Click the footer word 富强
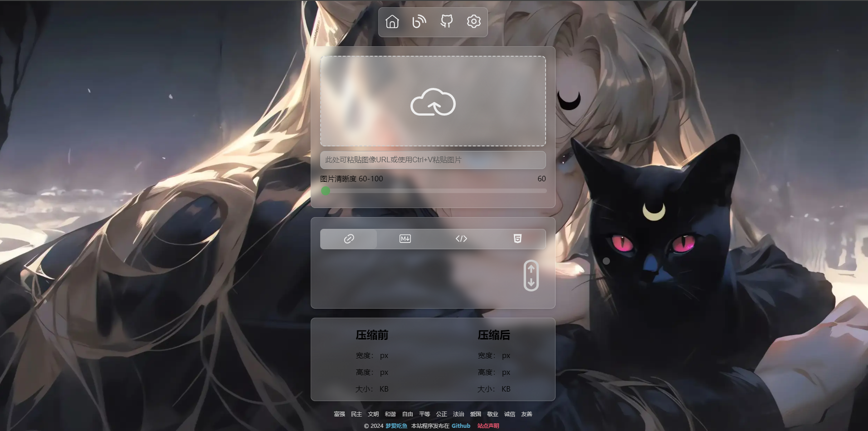The width and height of the screenshot is (868, 431). click(339, 414)
